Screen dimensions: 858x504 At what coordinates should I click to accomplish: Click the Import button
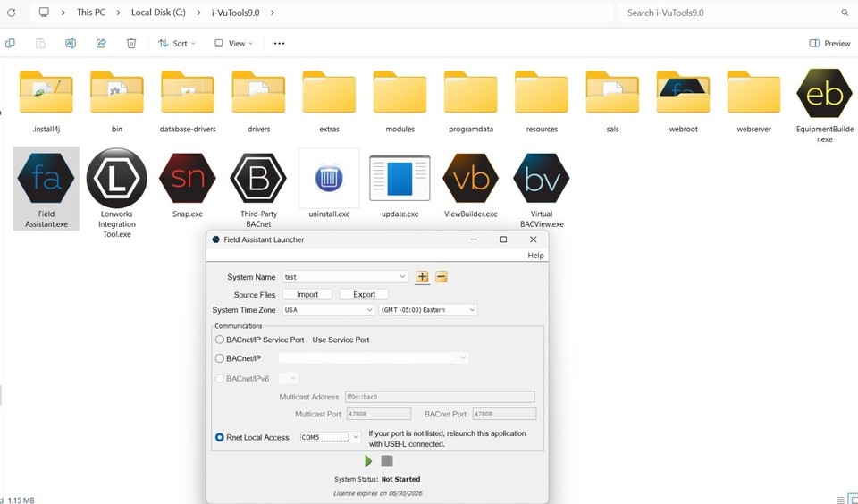tap(307, 294)
